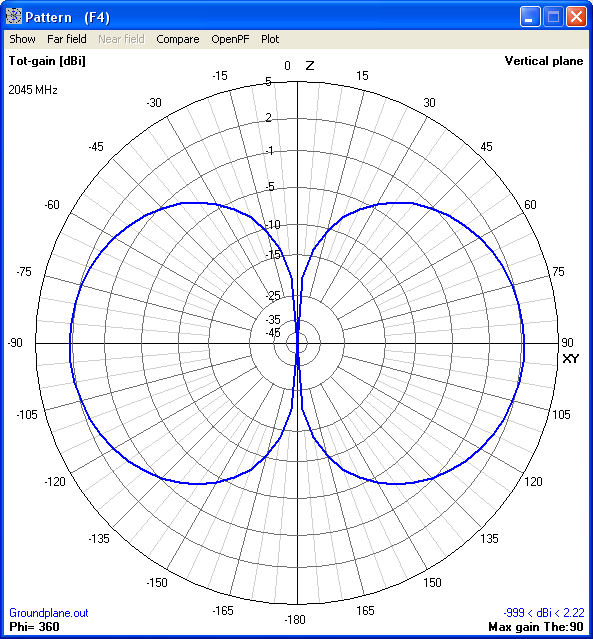
Task: Click the Vertical plane label
Action: pyautogui.click(x=544, y=61)
